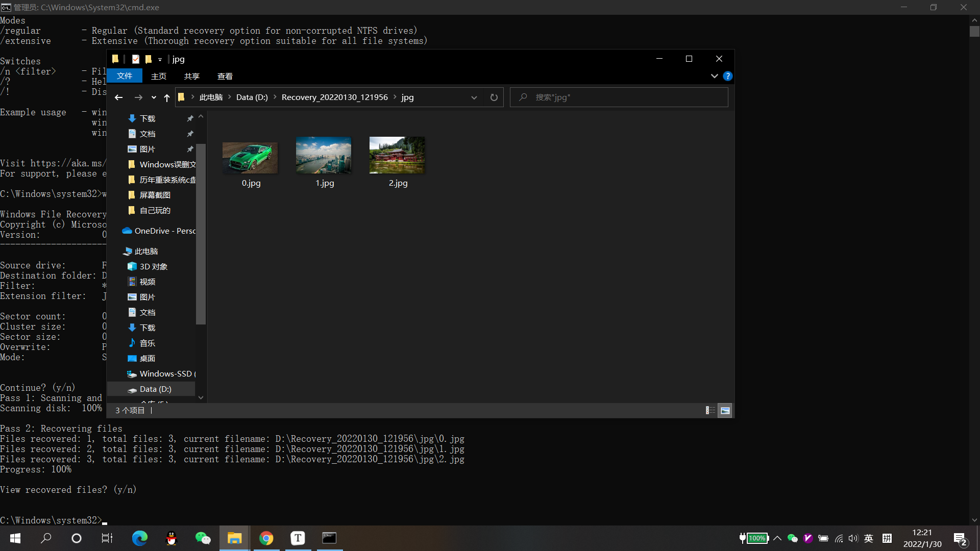The image size is (980, 551).
Task: Switch to the 查看 ribbon tab
Action: (225, 76)
